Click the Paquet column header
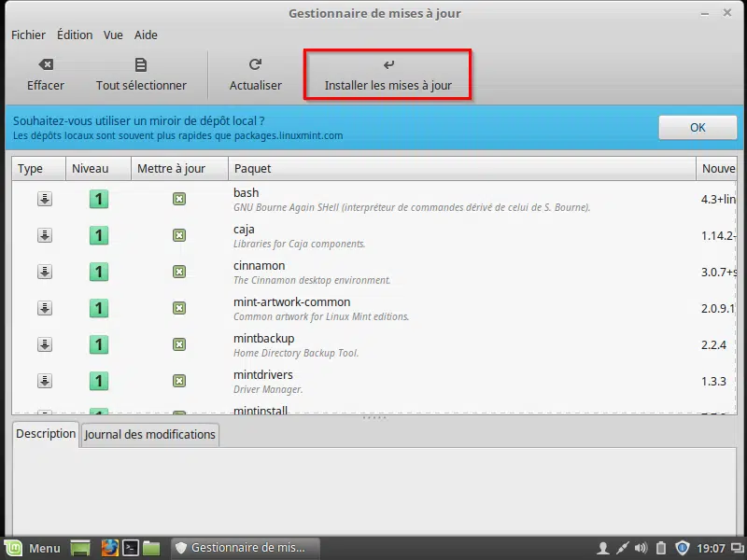This screenshot has height=560, width=747. pos(461,169)
